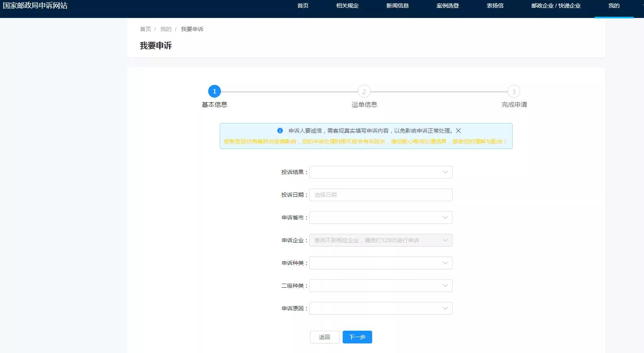
Task: Click the 下一步 button
Action: pyautogui.click(x=357, y=337)
